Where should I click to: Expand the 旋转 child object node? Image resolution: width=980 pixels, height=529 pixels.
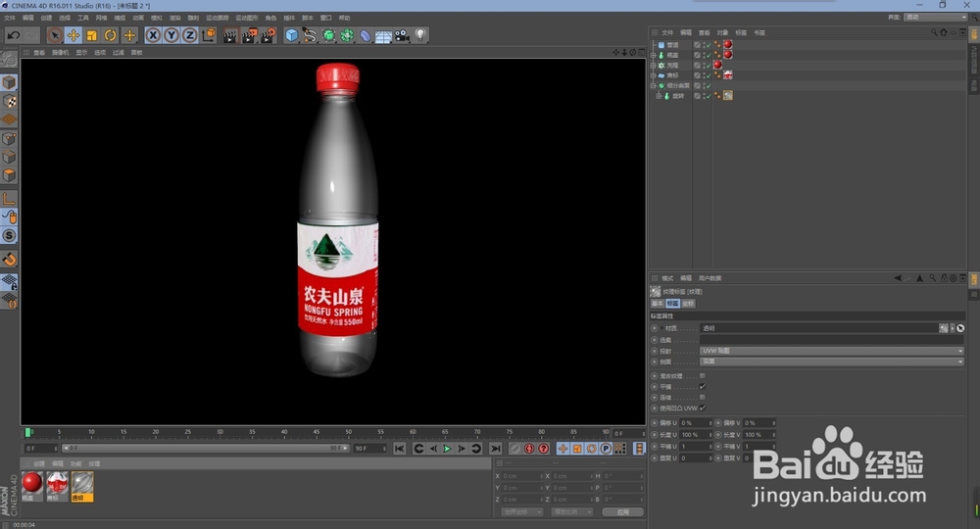pyautogui.click(x=659, y=96)
